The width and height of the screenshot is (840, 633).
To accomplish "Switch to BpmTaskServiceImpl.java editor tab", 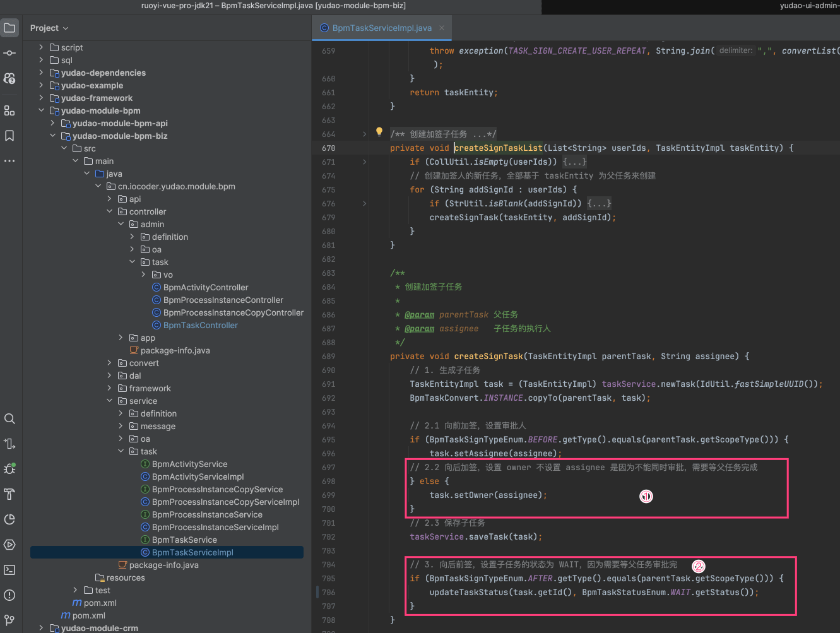I will tap(381, 28).
